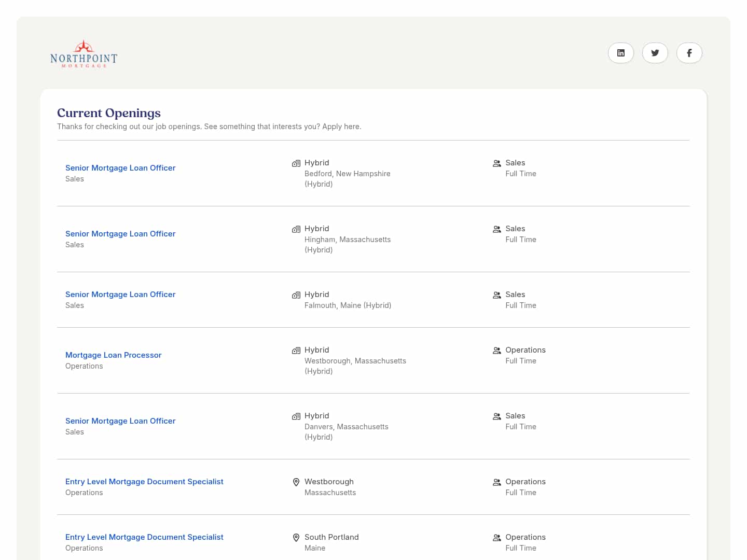Click team icon beside Sales for Hingham job

496,229
